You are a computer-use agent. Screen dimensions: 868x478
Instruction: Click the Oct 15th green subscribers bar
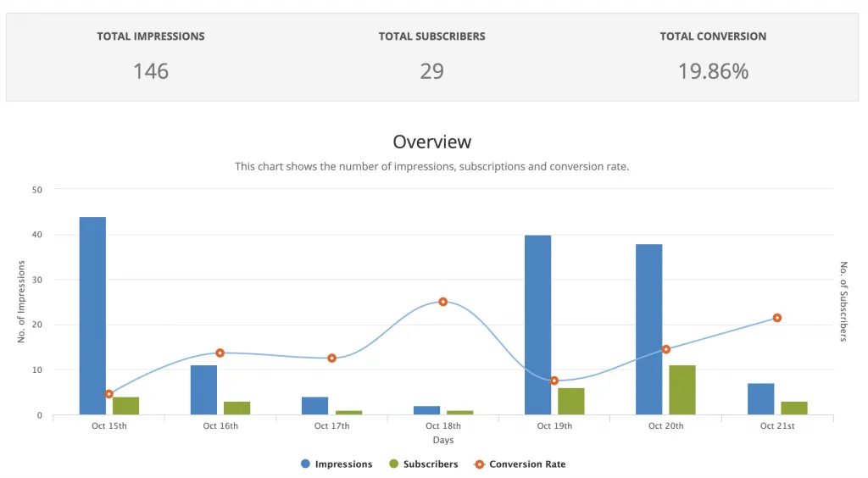[125, 405]
